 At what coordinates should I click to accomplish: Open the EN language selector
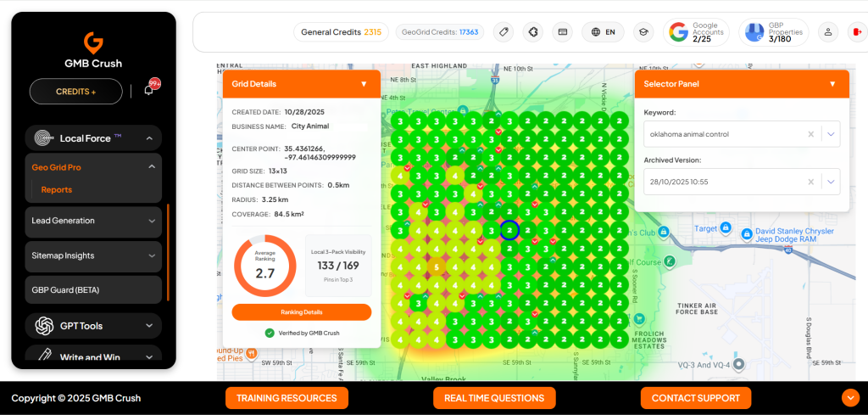coord(603,32)
